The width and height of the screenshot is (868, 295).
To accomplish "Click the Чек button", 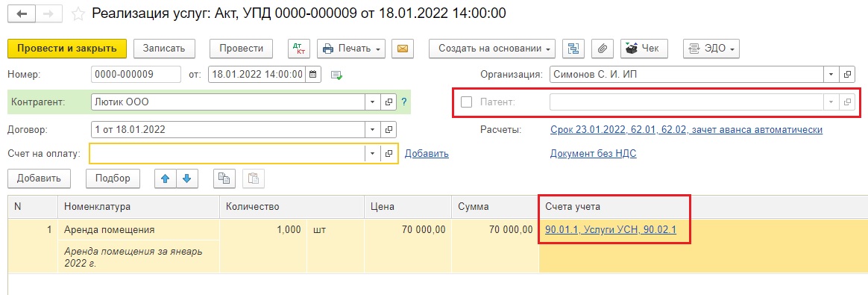I will (644, 49).
